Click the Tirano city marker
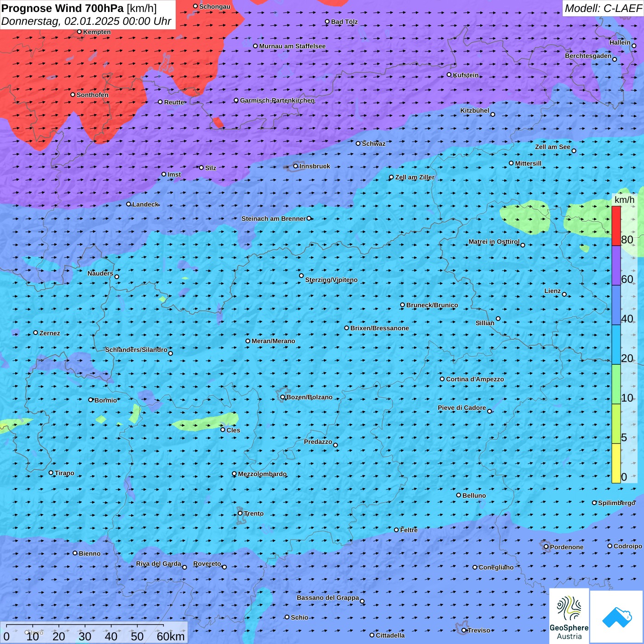 pyautogui.click(x=51, y=473)
